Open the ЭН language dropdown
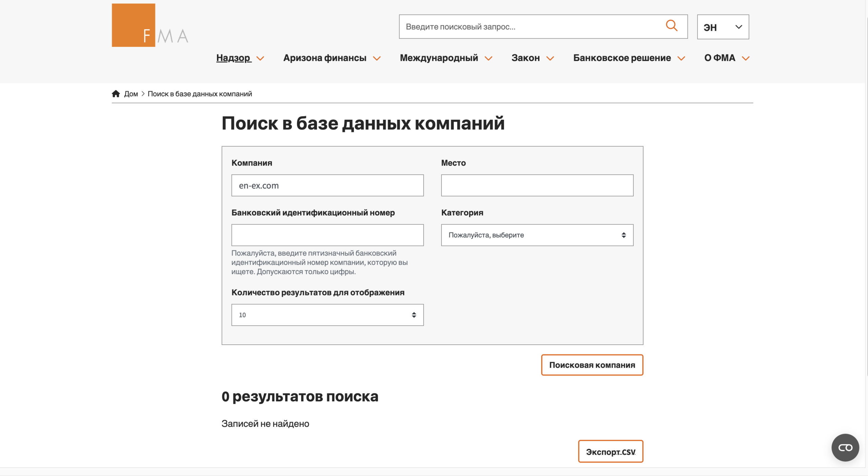868x476 pixels. pos(723,27)
